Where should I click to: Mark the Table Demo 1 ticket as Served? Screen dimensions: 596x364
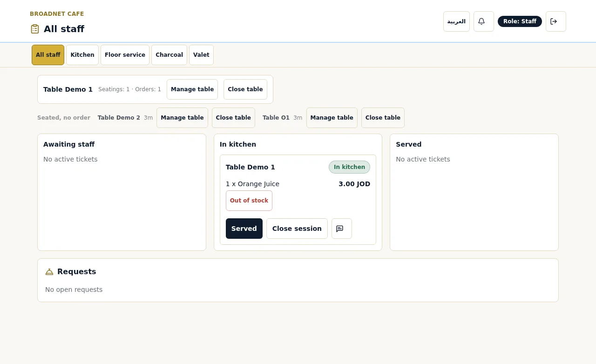click(244, 229)
